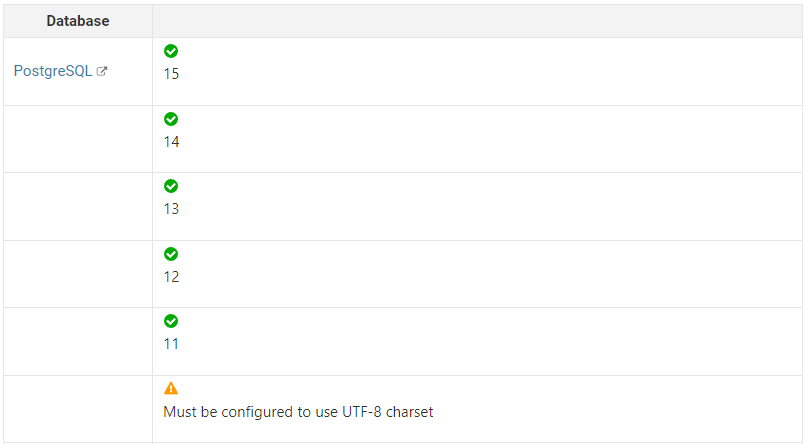Select the green checkmark above version 11
The width and height of the screenshot is (812, 444).
click(x=171, y=321)
